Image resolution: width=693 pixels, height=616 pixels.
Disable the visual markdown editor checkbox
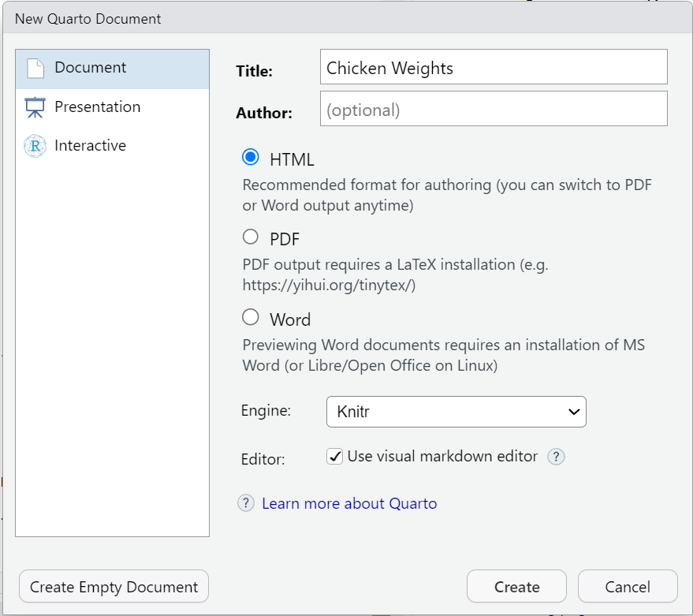pos(336,457)
